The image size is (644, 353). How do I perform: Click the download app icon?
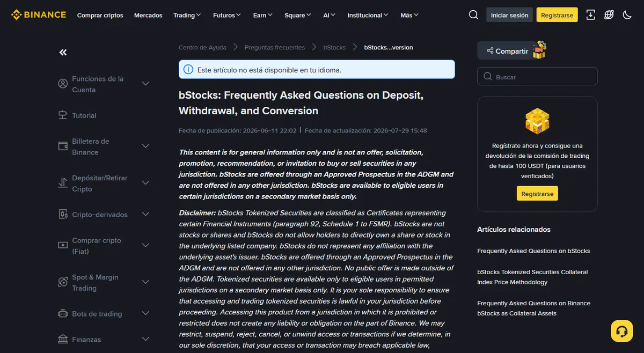click(591, 15)
